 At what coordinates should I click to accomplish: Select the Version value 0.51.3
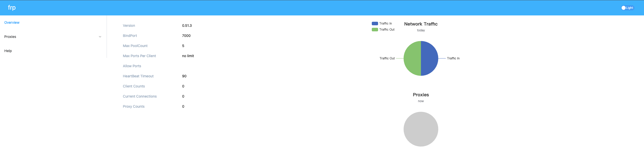point(187,26)
